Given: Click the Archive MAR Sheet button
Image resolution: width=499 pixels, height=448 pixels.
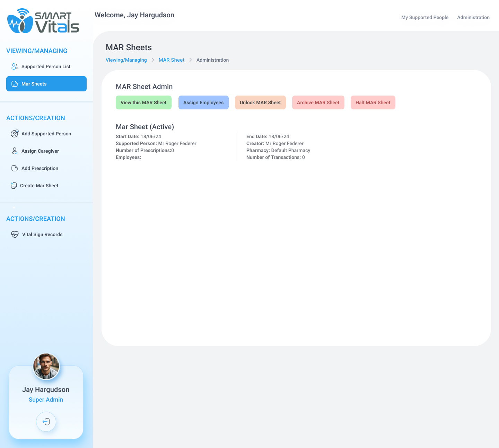Looking at the screenshot, I should [x=318, y=102].
